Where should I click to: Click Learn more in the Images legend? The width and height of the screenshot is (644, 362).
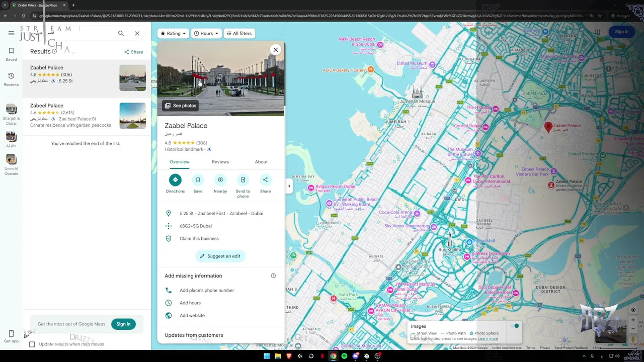point(488,339)
